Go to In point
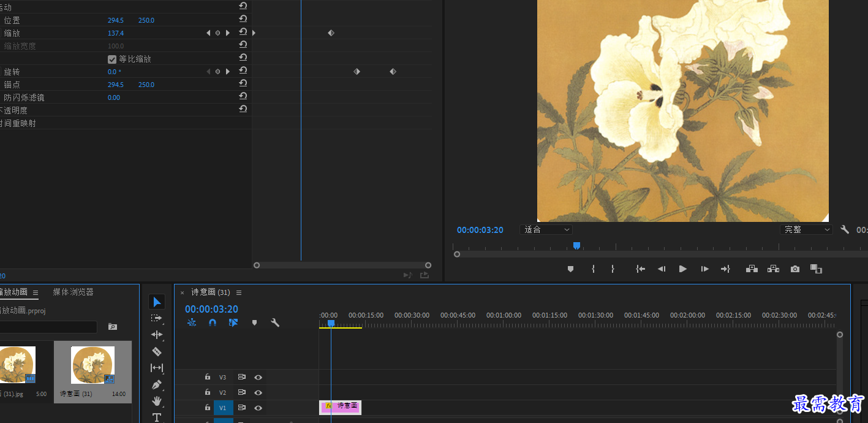Screen dimensions: 868x423 (x=640, y=269)
